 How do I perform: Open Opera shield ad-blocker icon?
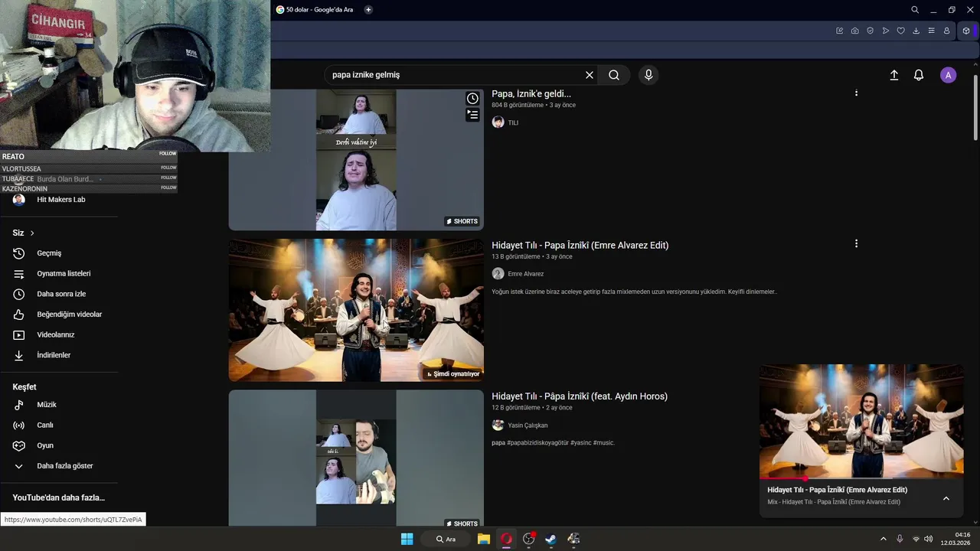click(x=871, y=31)
